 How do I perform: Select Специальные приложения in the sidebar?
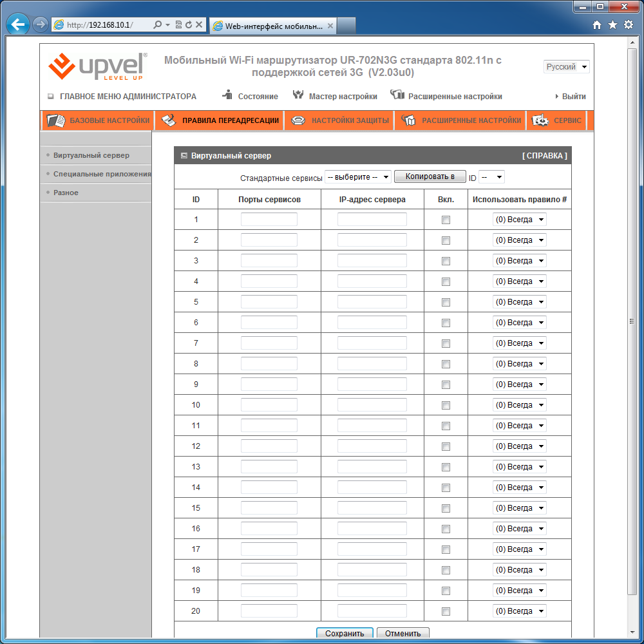click(x=102, y=174)
